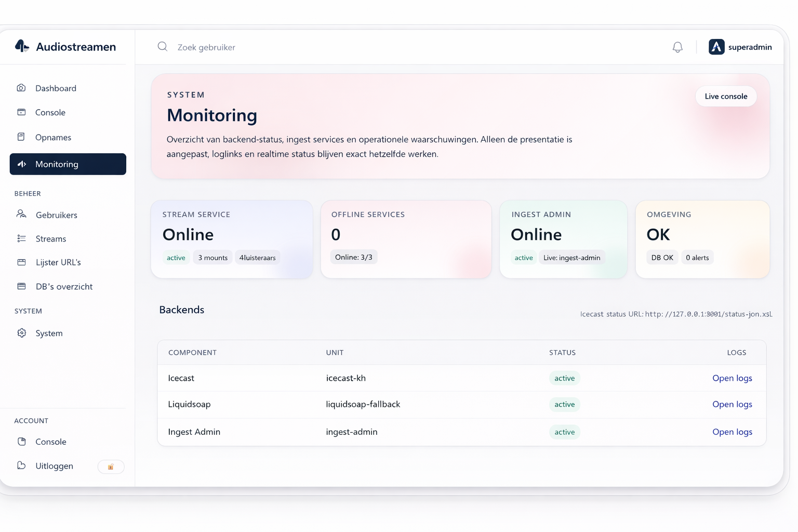
Task: Click the Audiostreamen logo icon
Action: tap(21, 47)
